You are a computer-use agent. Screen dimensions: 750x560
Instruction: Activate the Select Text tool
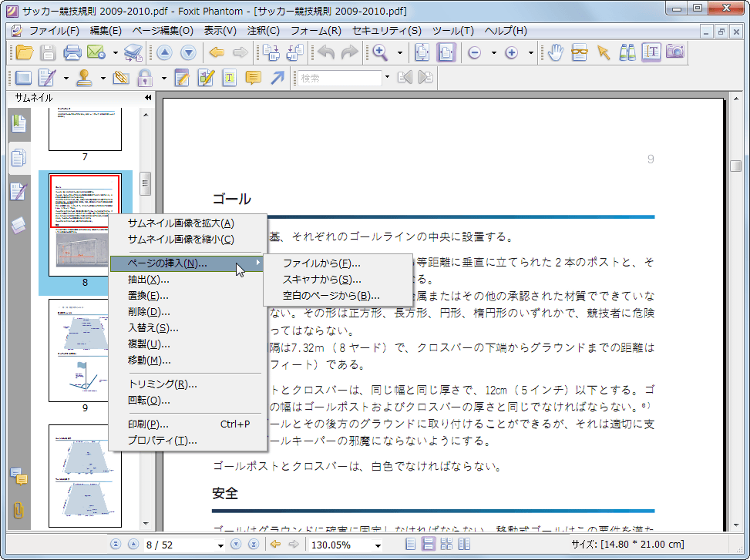[651, 52]
